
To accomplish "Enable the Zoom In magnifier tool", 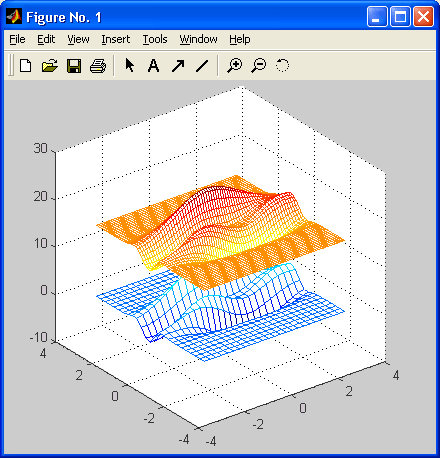I will tap(235, 65).
